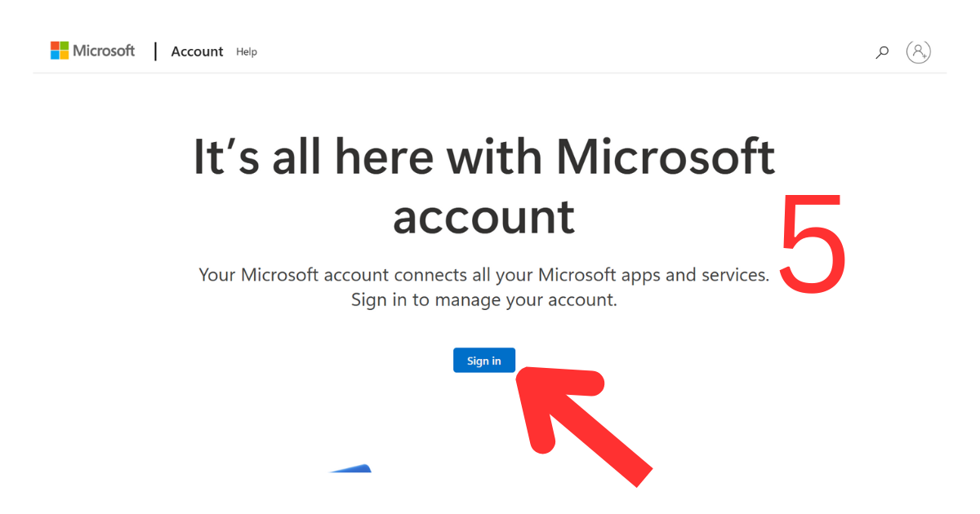The width and height of the screenshot is (980, 514).
Task: Open the Account header item
Action: point(197,51)
